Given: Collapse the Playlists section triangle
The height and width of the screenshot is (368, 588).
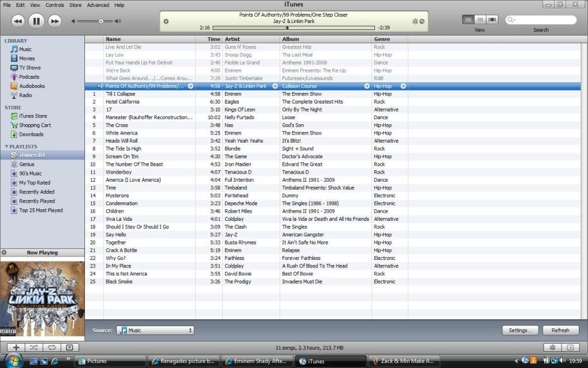Looking at the screenshot, I should coord(6,147).
